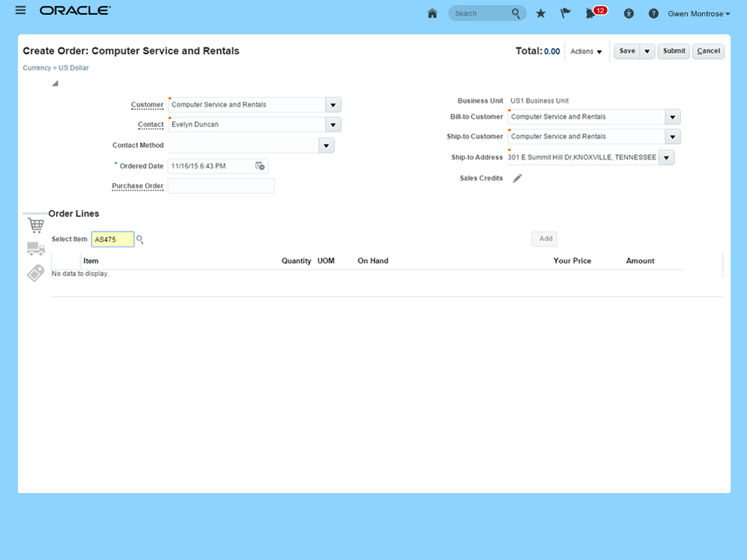The height and width of the screenshot is (560, 747).
Task: Click the Currency = US Dollar link
Action: pos(56,68)
